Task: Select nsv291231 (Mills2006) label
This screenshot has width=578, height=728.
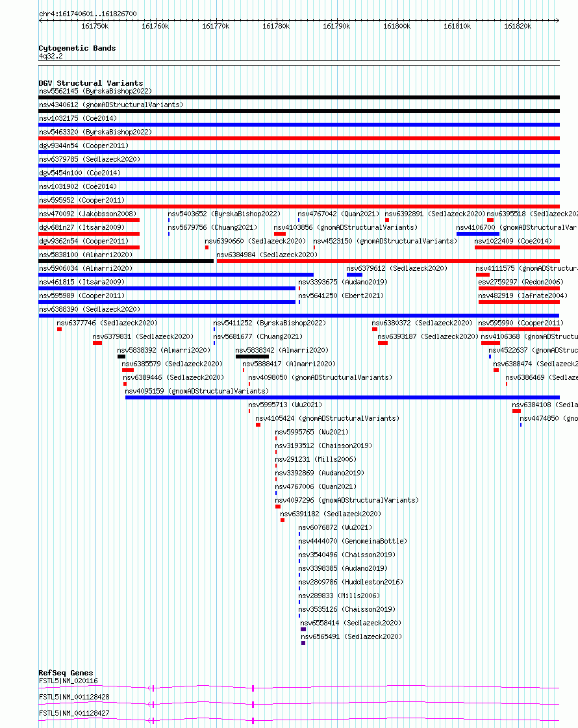Action: [316, 459]
